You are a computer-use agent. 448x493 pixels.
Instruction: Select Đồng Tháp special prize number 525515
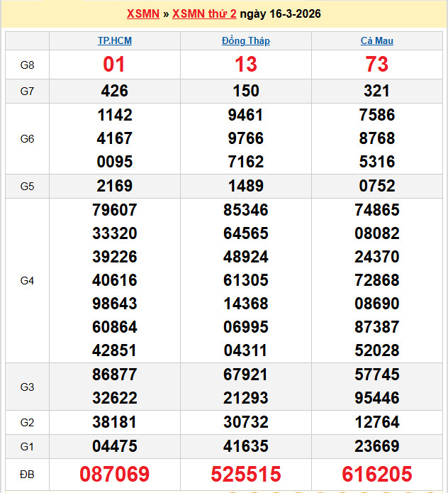tap(245, 474)
